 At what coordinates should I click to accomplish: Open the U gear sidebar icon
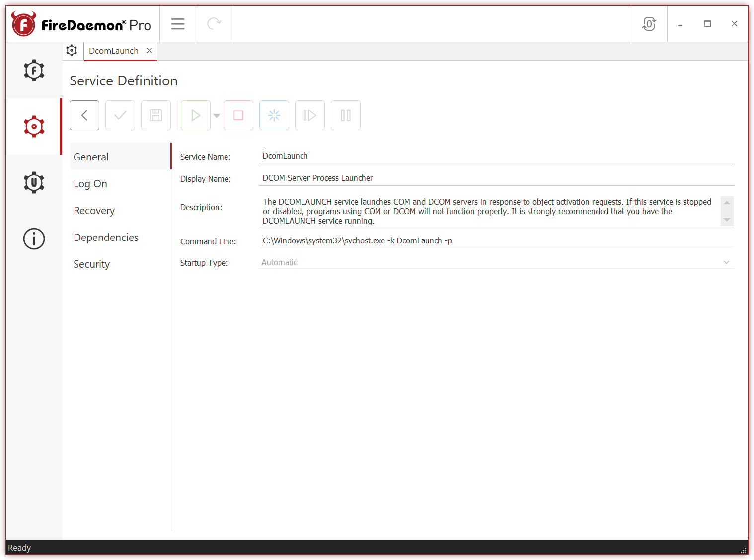click(x=34, y=183)
